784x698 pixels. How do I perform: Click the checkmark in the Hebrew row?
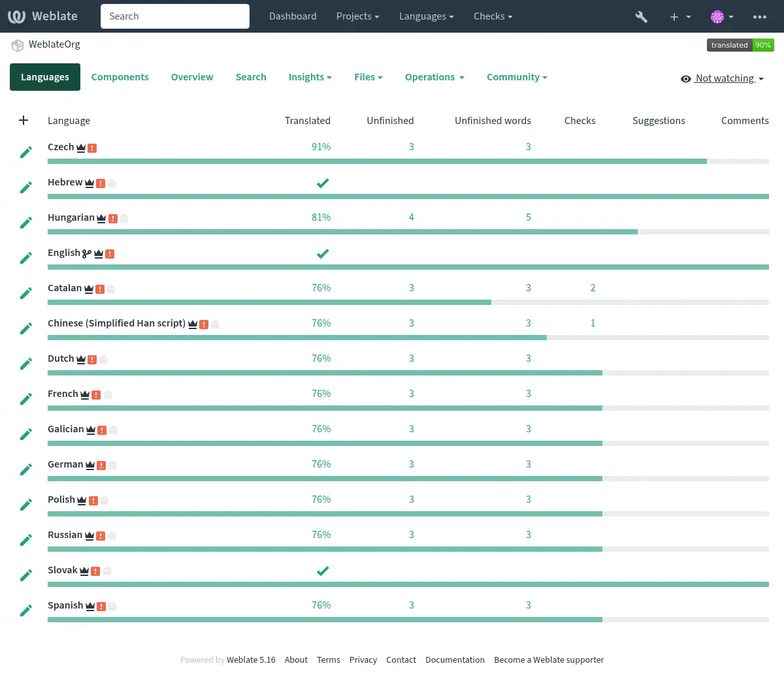pyautogui.click(x=323, y=183)
